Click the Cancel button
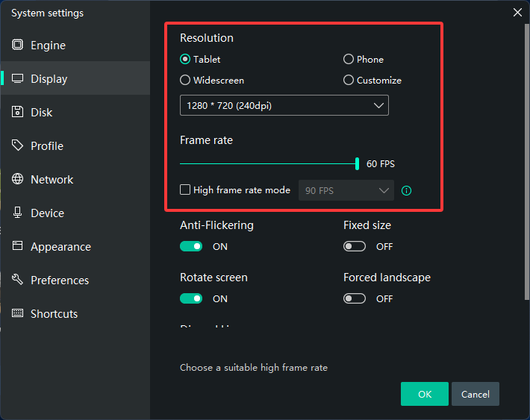Viewport: 530px width, 420px height. [x=475, y=394]
